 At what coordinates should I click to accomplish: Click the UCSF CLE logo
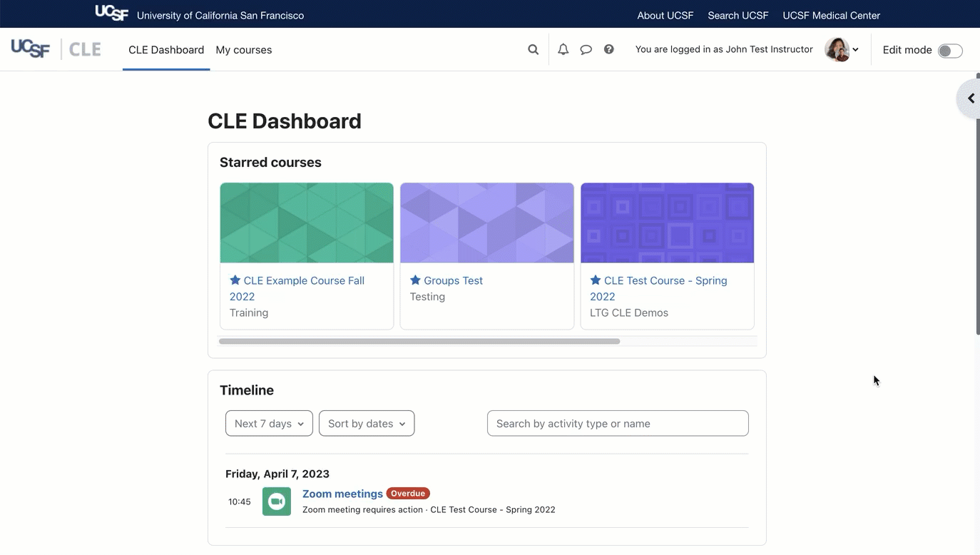pos(56,49)
